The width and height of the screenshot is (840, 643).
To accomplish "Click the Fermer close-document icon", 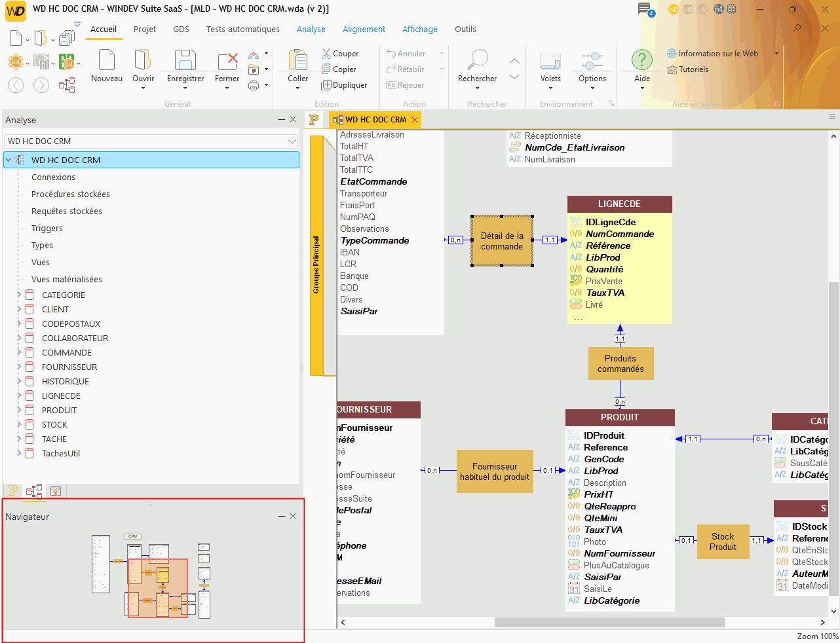I will click(x=227, y=61).
